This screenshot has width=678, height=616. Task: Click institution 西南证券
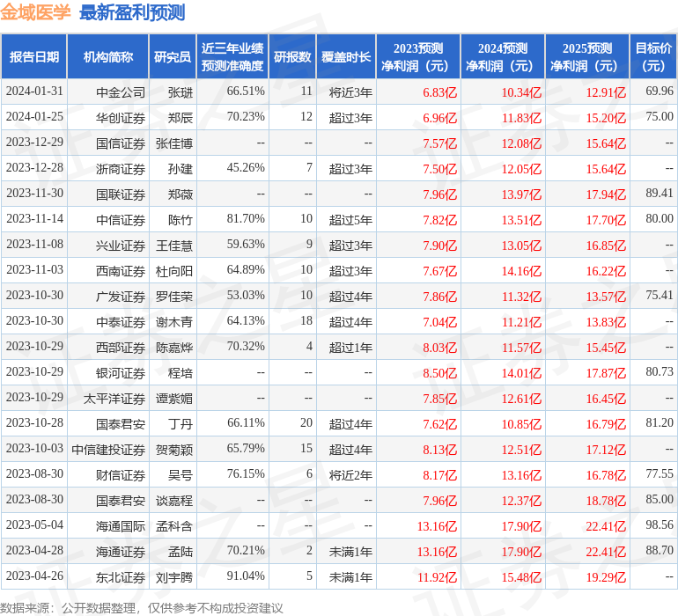click(x=121, y=271)
